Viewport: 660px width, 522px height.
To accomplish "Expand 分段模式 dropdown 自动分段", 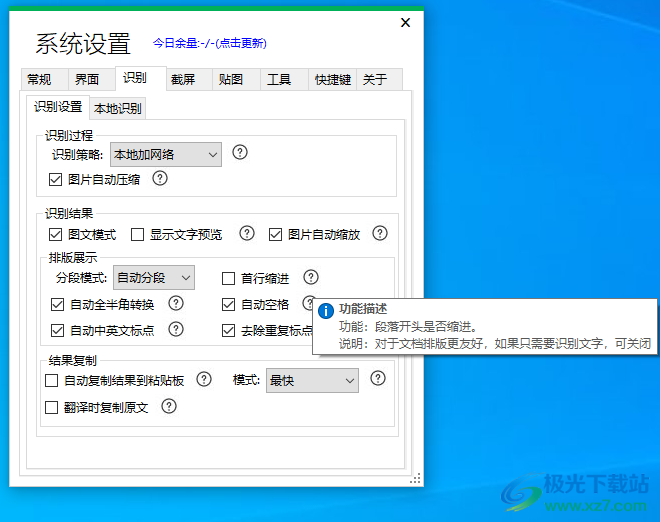I will pos(154,277).
